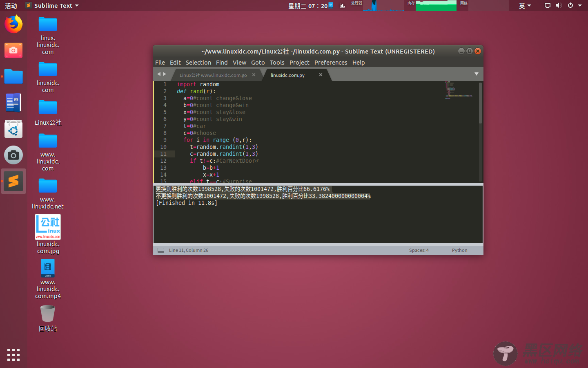Open the Preferences menu
The height and width of the screenshot is (368, 588).
[x=331, y=63]
